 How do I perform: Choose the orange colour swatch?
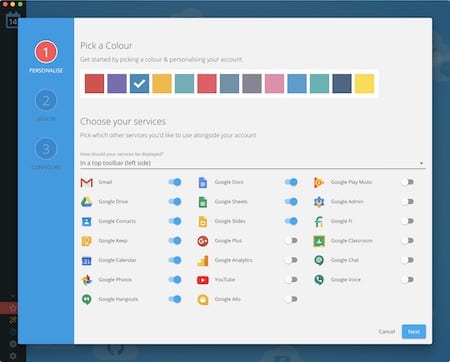click(x=162, y=83)
